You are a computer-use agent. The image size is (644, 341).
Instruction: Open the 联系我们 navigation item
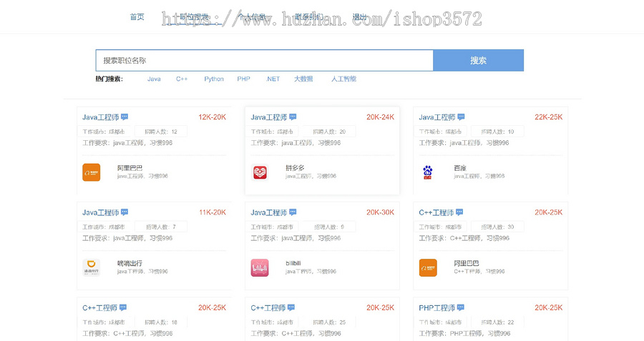click(309, 17)
